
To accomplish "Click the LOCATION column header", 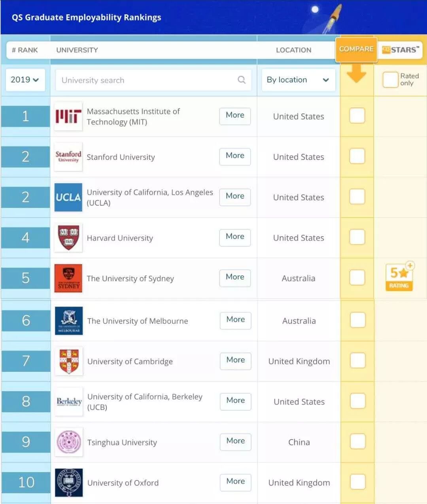I will click(294, 50).
